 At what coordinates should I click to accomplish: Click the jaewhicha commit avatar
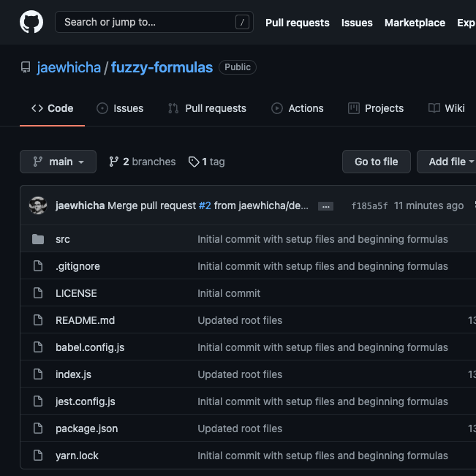(x=38, y=205)
